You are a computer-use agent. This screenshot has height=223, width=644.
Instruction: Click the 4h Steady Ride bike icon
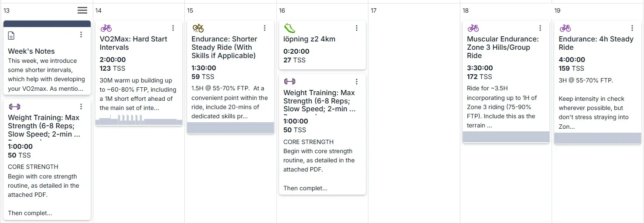[565, 28]
